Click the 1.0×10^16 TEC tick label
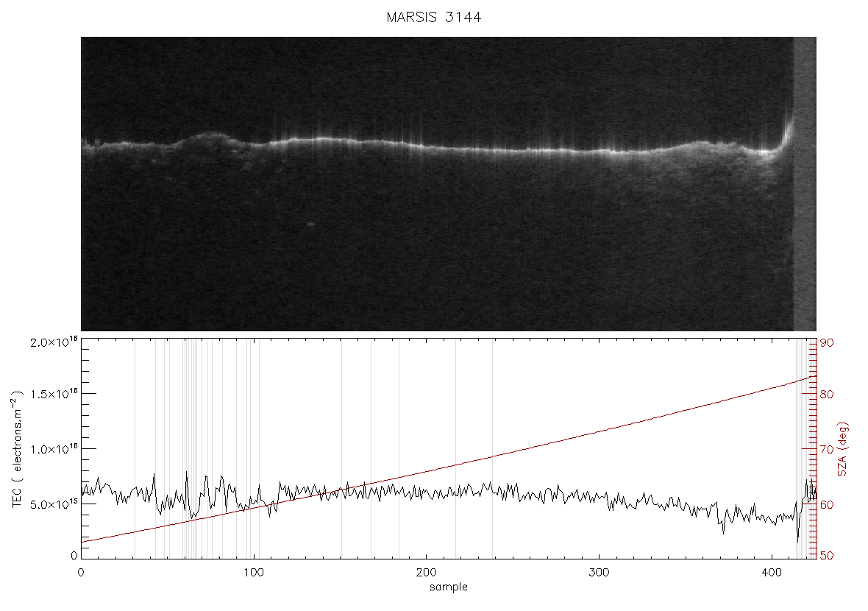 [x=54, y=449]
